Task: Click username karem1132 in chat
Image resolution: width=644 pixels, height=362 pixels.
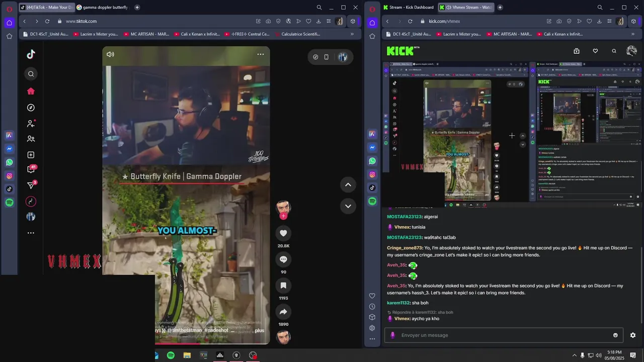Action: tap(398, 303)
